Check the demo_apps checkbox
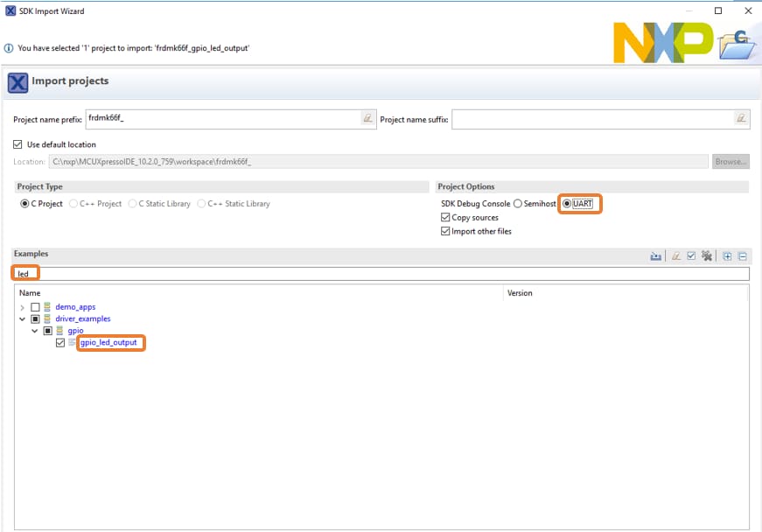Image resolution: width=762 pixels, height=532 pixels. pos(36,307)
